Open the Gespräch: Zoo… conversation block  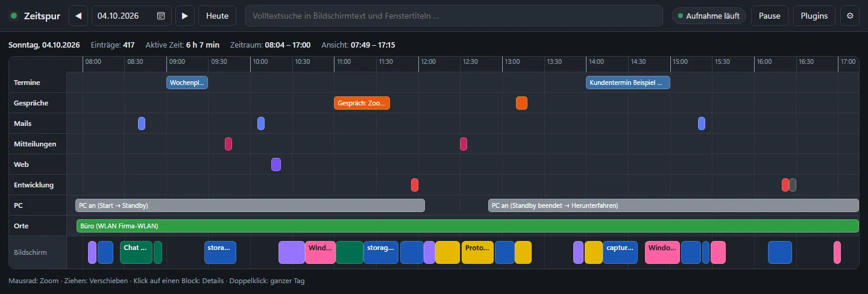(x=362, y=103)
